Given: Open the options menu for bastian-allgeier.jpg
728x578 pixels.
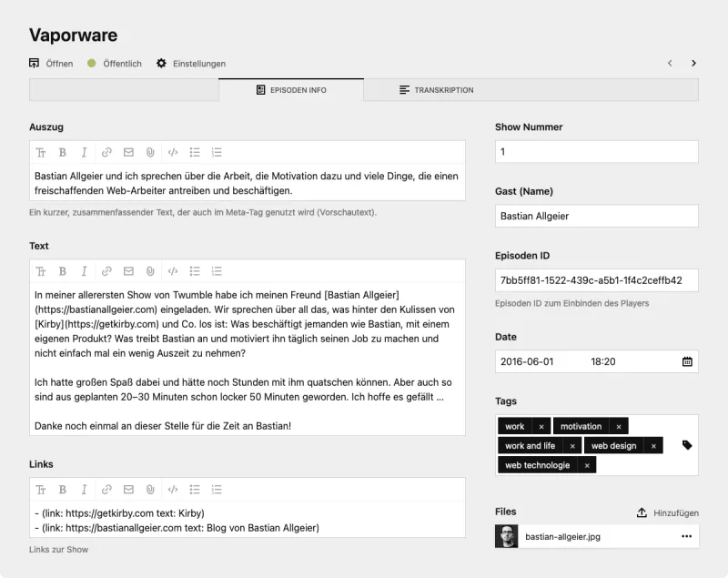Looking at the screenshot, I should click(x=689, y=537).
